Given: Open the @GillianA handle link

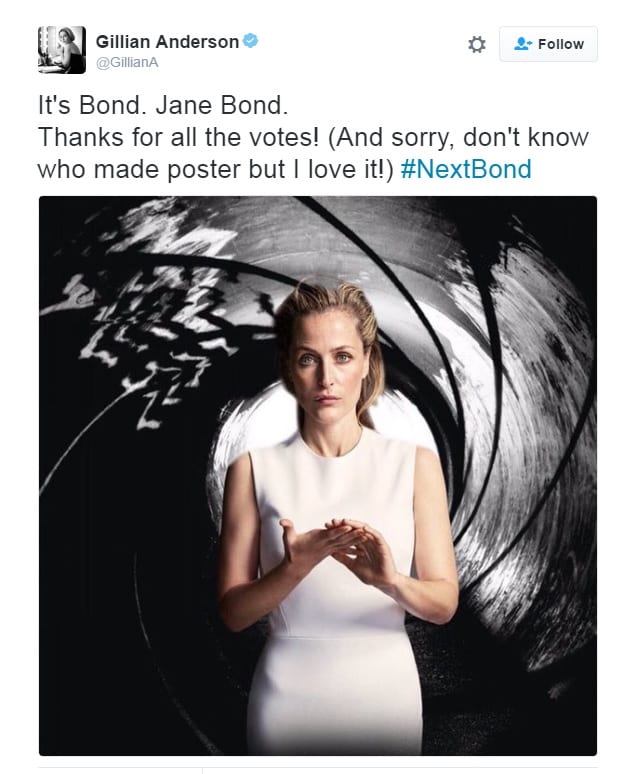Looking at the screenshot, I should point(127,63).
